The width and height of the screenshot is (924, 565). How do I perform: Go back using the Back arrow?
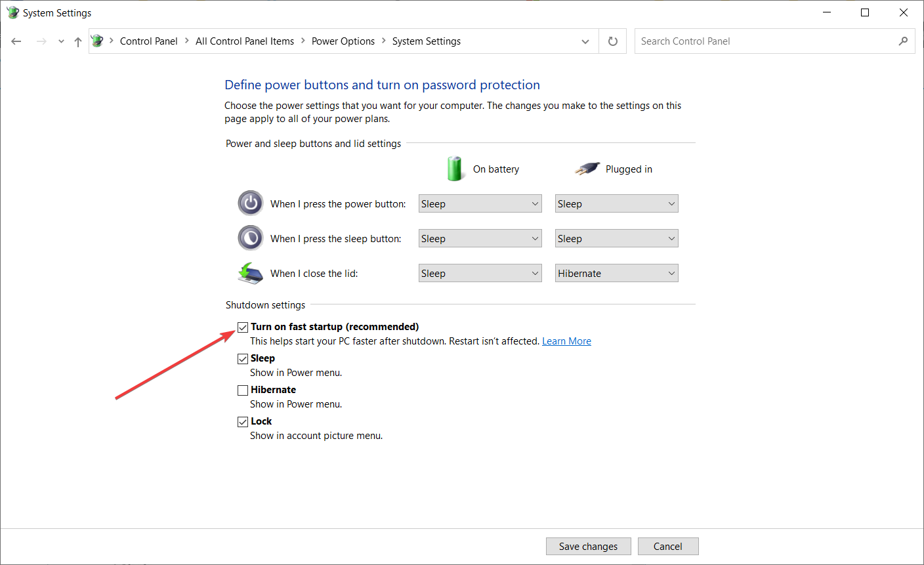[x=16, y=41]
